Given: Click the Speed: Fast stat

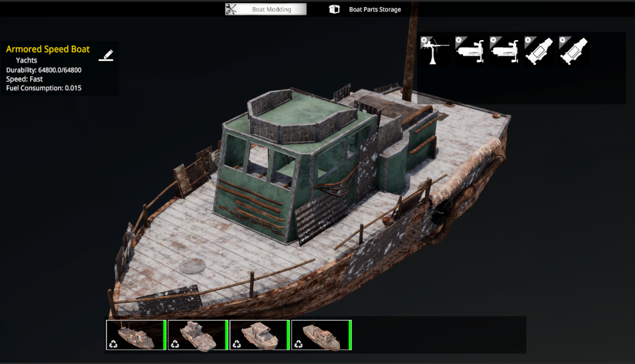Looking at the screenshot, I should (x=25, y=79).
